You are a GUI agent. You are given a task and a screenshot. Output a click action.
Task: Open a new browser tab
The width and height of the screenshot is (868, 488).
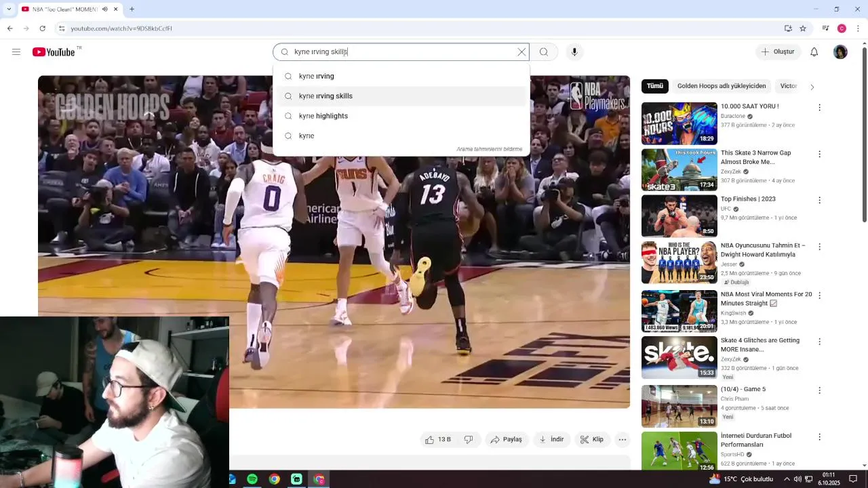132,9
